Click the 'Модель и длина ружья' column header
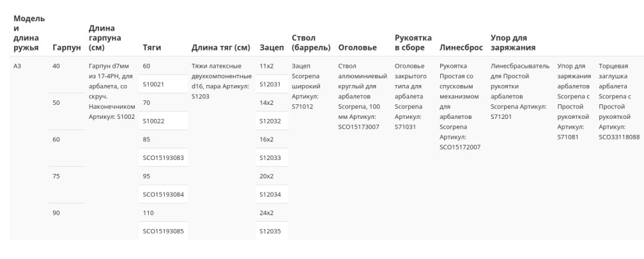Screen dimensions: 644x259 (29, 33)
